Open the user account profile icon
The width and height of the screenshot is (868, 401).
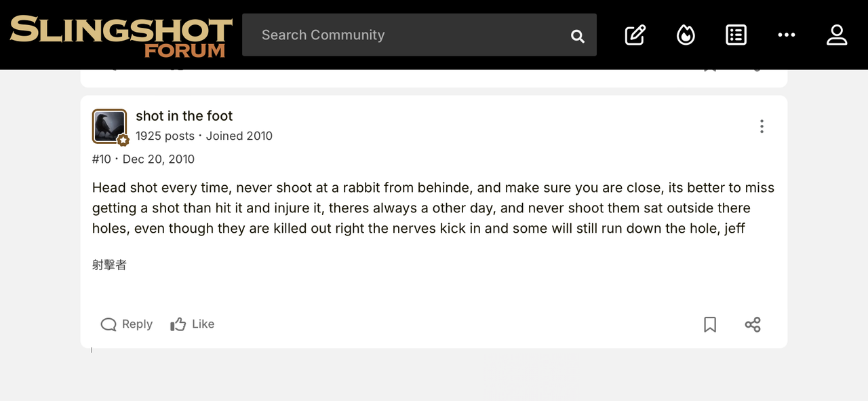tap(837, 35)
